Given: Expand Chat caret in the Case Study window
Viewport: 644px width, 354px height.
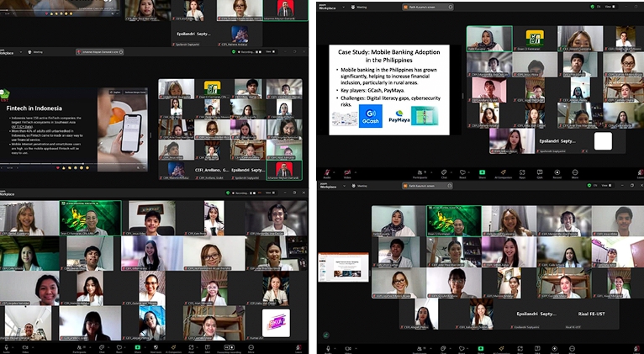Looking at the screenshot, I should pos(451,172).
